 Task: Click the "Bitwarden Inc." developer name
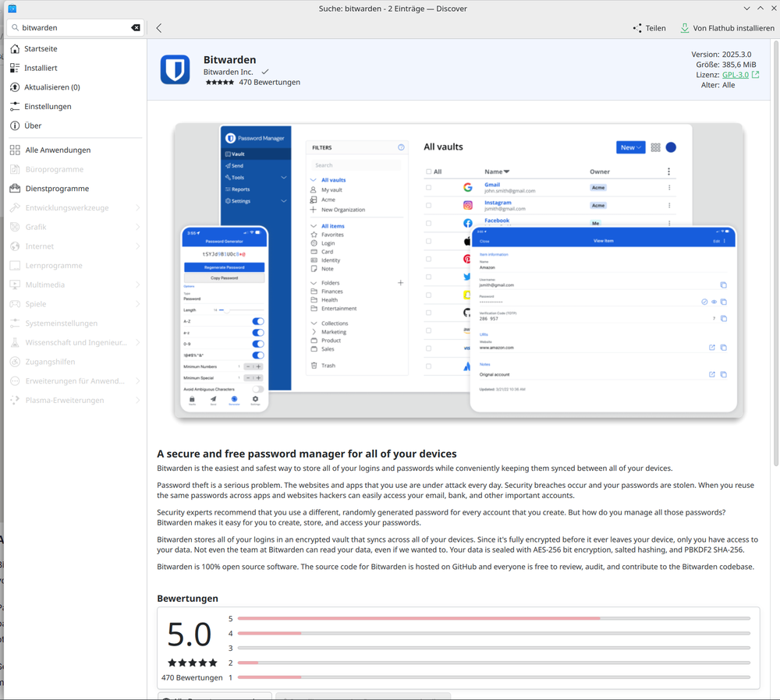[229, 72]
